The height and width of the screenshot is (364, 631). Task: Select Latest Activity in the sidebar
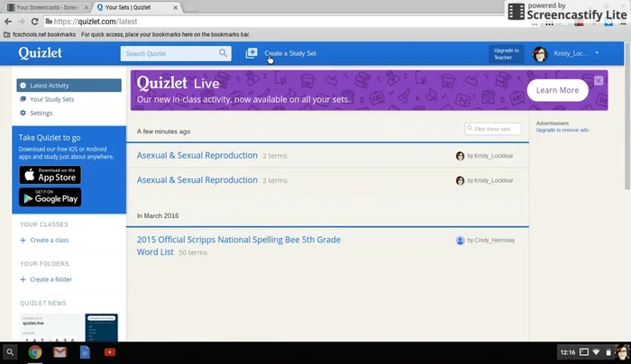pos(69,86)
